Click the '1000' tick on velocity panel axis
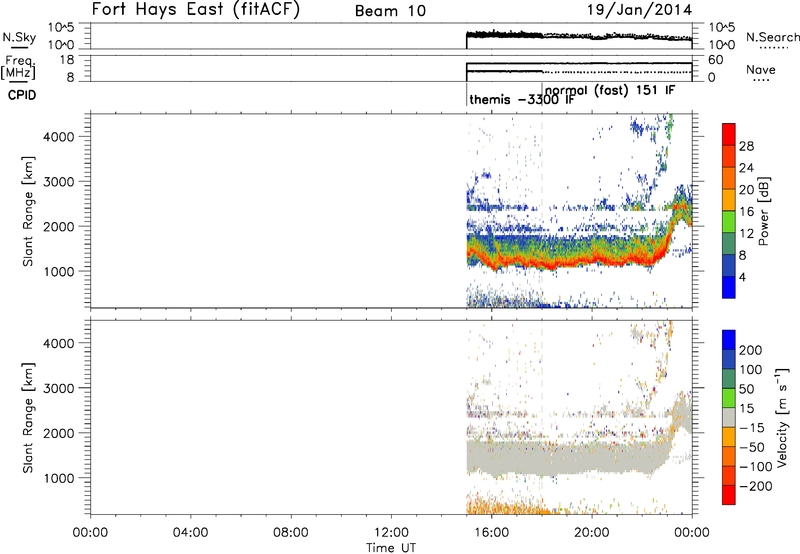Screen dimensions: 800x554 pyautogui.click(x=59, y=478)
